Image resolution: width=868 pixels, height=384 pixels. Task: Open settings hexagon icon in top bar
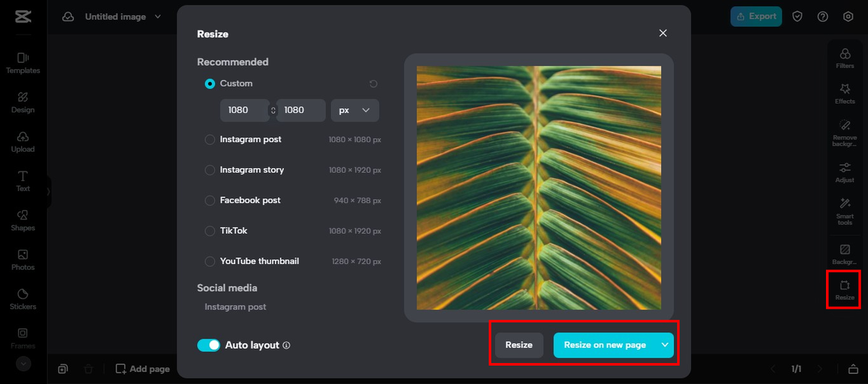[848, 16]
